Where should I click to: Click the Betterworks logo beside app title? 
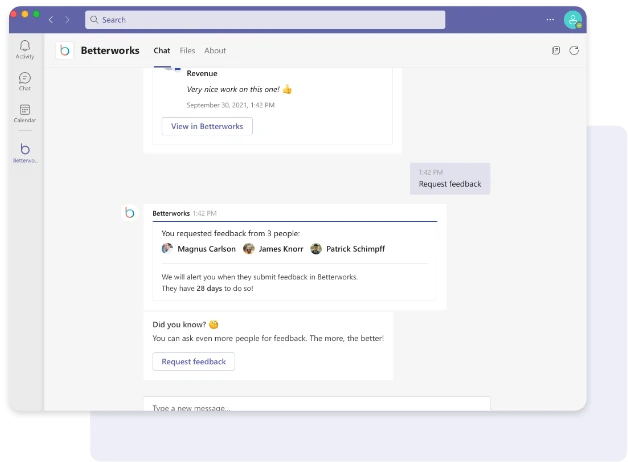65,50
